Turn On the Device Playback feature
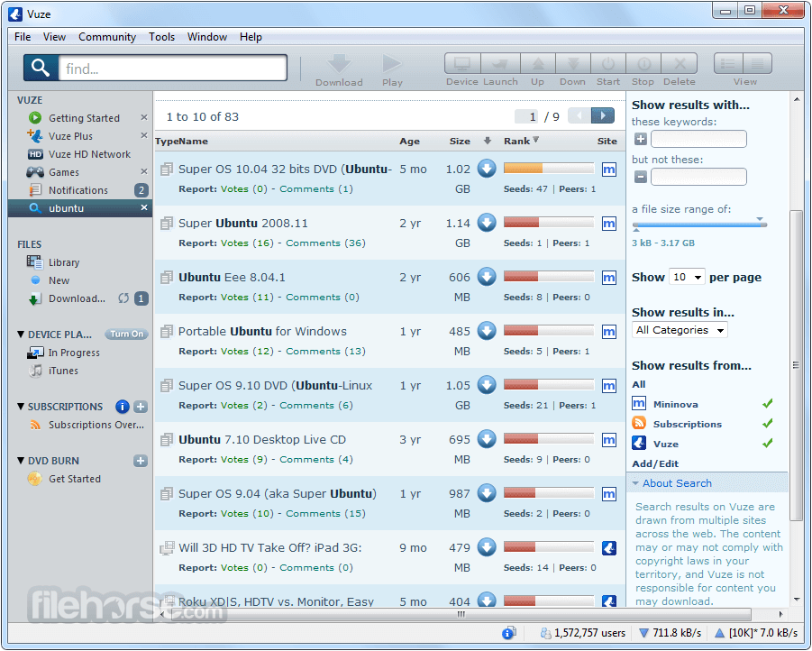The image size is (812, 651). [x=126, y=335]
